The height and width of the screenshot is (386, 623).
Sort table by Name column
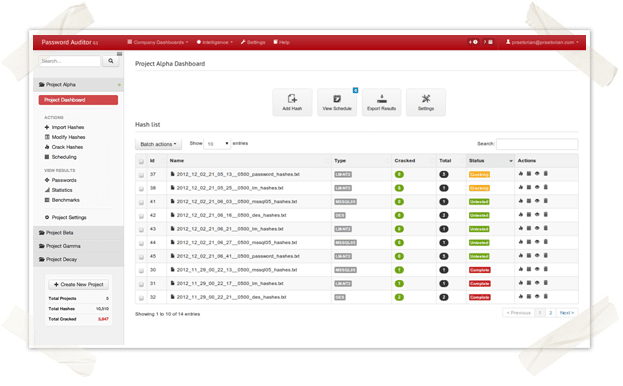tap(249, 160)
